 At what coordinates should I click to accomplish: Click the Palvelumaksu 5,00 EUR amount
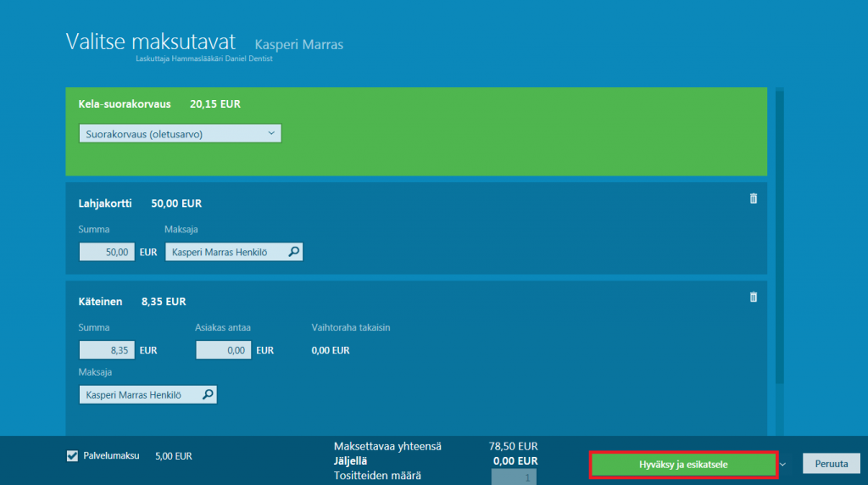[174, 456]
